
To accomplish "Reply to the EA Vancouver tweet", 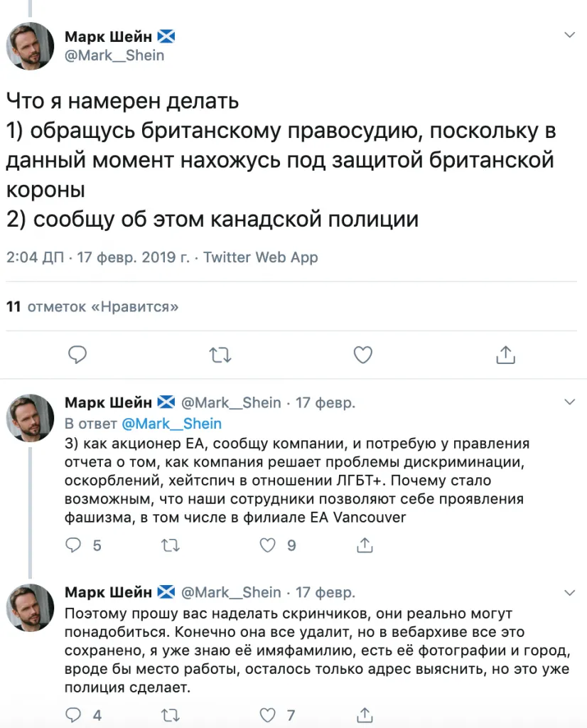I will [74, 545].
